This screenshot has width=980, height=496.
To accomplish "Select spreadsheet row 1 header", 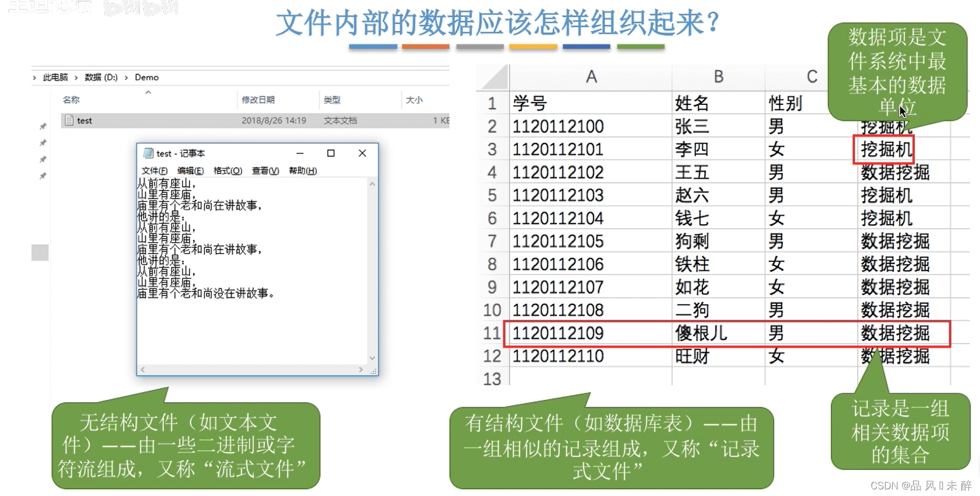I will pos(492,103).
